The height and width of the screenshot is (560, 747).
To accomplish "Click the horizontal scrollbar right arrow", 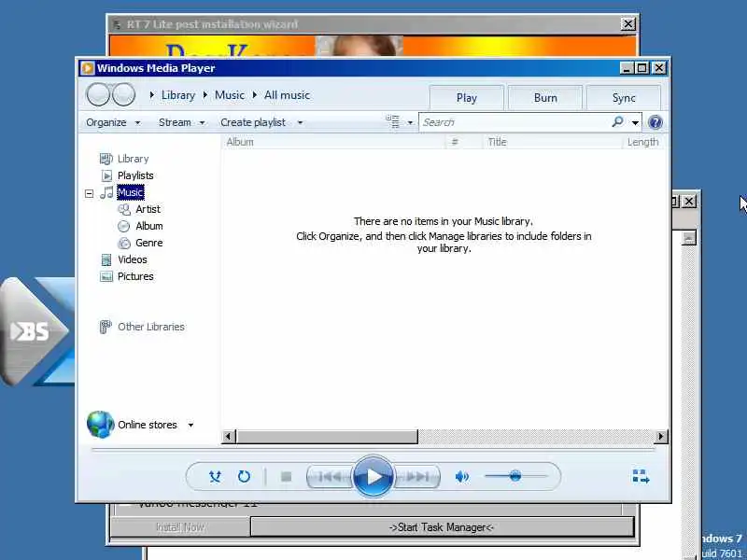I will [661, 436].
